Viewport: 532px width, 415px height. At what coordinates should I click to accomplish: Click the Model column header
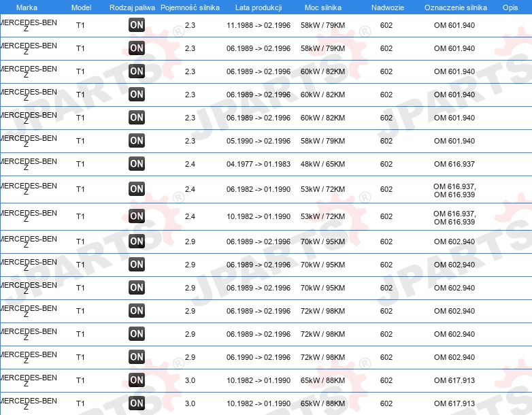click(x=82, y=7)
